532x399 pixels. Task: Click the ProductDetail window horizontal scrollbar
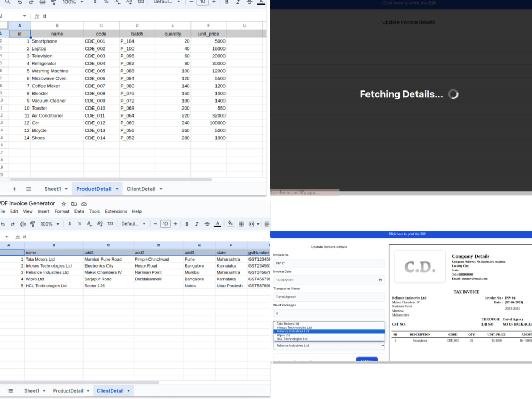coord(111,180)
